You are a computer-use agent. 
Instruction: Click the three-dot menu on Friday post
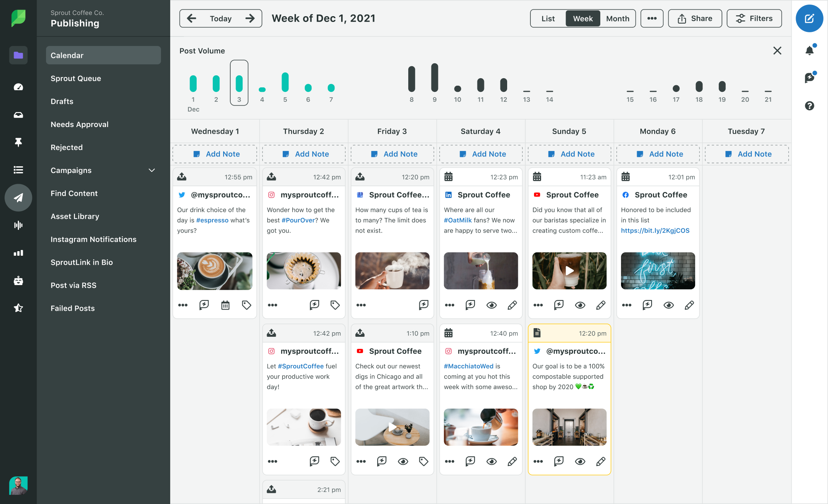click(x=361, y=305)
